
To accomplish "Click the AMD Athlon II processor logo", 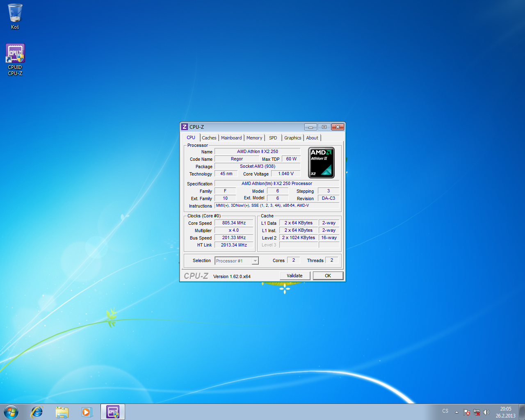I will (321, 163).
